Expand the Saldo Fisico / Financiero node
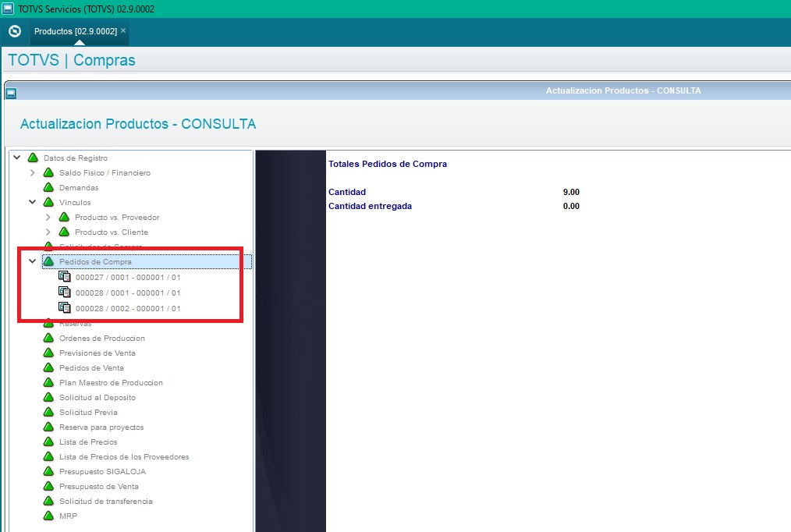791x532 pixels. pyautogui.click(x=32, y=172)
